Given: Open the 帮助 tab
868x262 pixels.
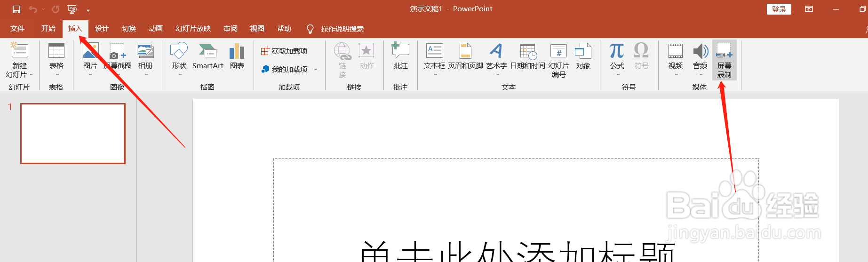Looking at the screenshot, I should tap(284, 29).
